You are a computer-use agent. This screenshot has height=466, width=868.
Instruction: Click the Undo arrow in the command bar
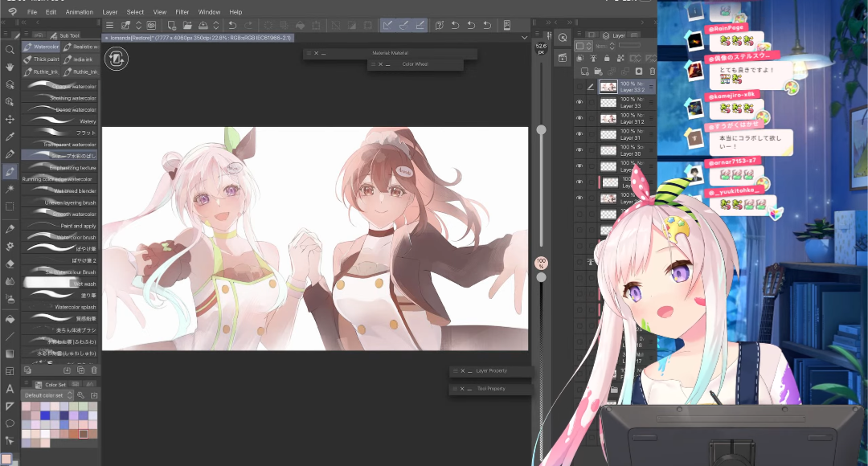(x=232, y=26)
